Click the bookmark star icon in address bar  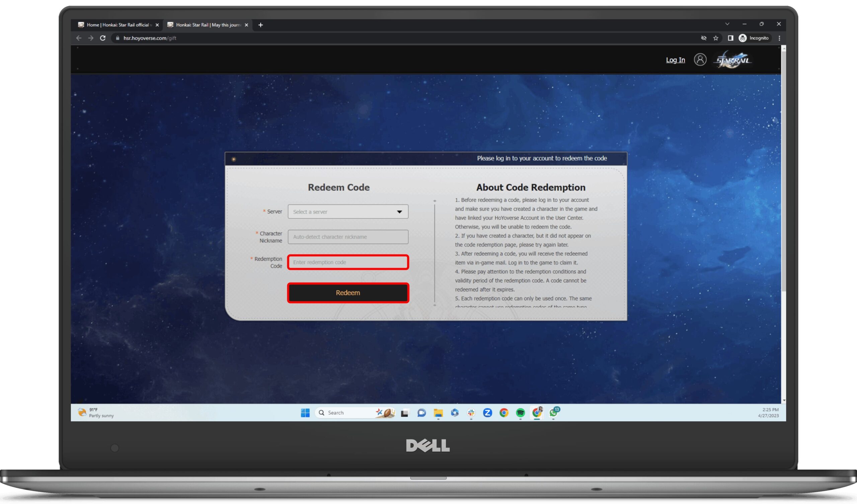[715, 38]
